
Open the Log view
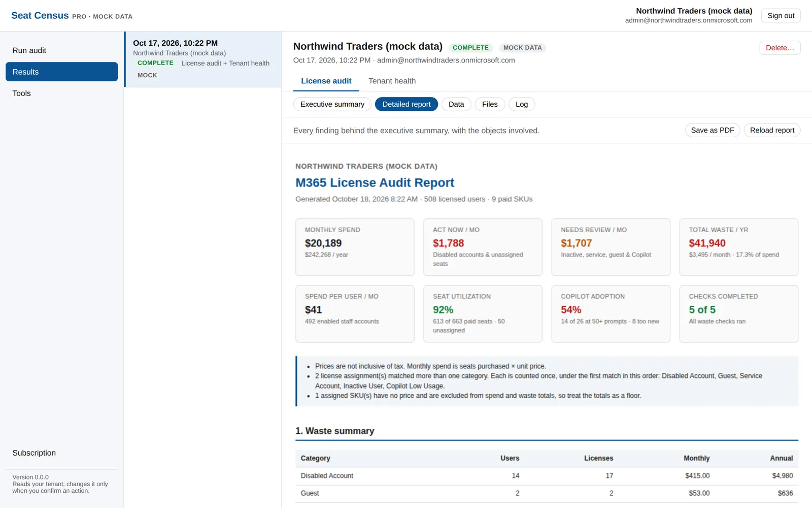click(522, 104)
